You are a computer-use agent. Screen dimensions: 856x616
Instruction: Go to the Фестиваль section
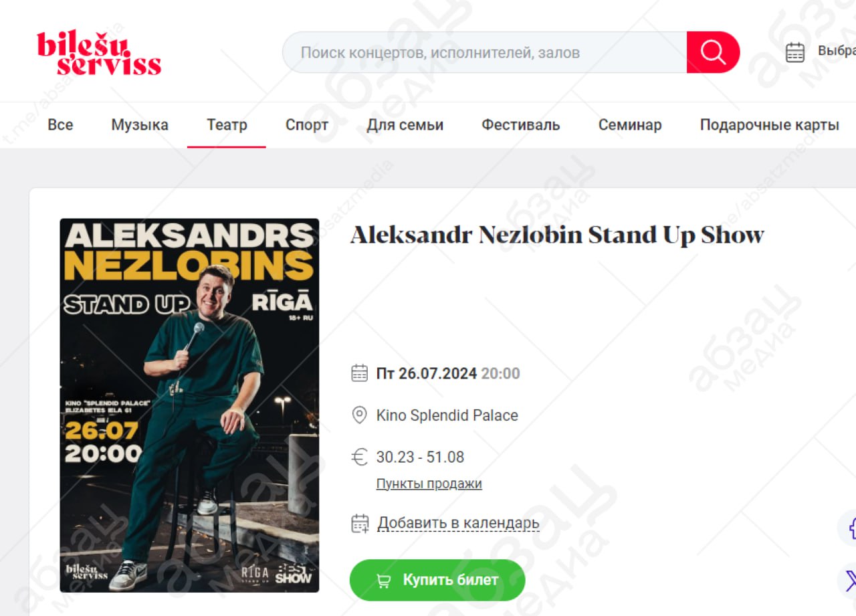pos(521,125)
